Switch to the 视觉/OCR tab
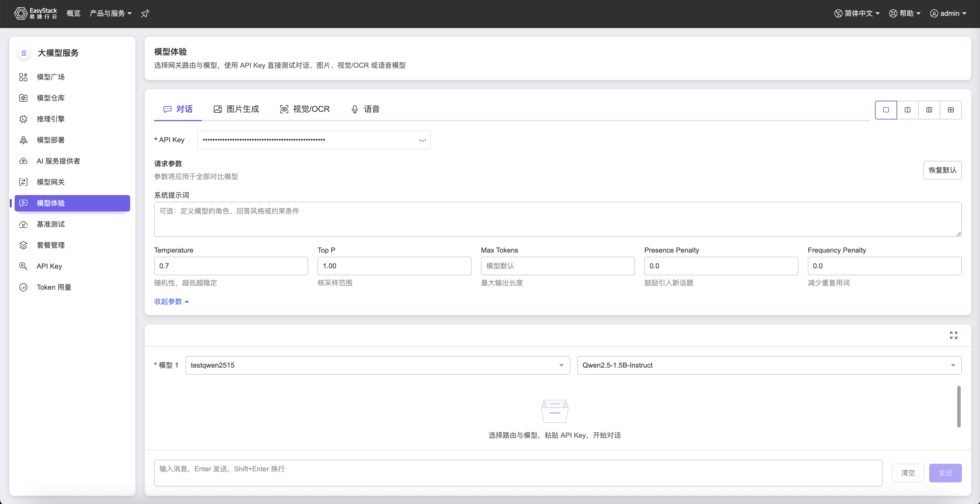This screenshot has width=980, height=504. tap(305, 109)
